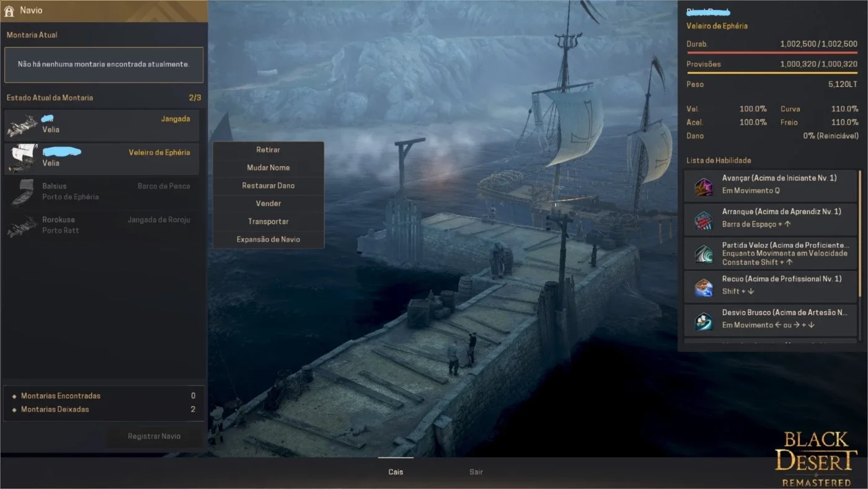Click the Provisões yellow supply bar

click(x=772, y=73)
